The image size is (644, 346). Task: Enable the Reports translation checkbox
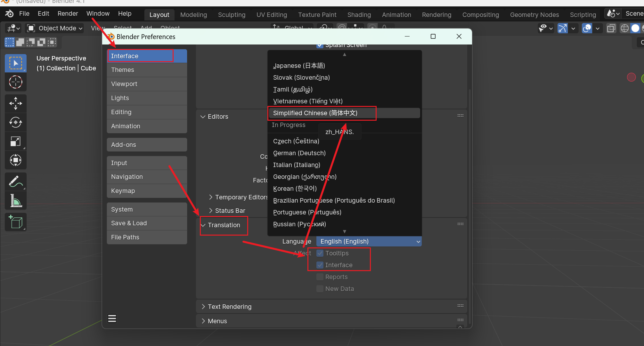320,277
